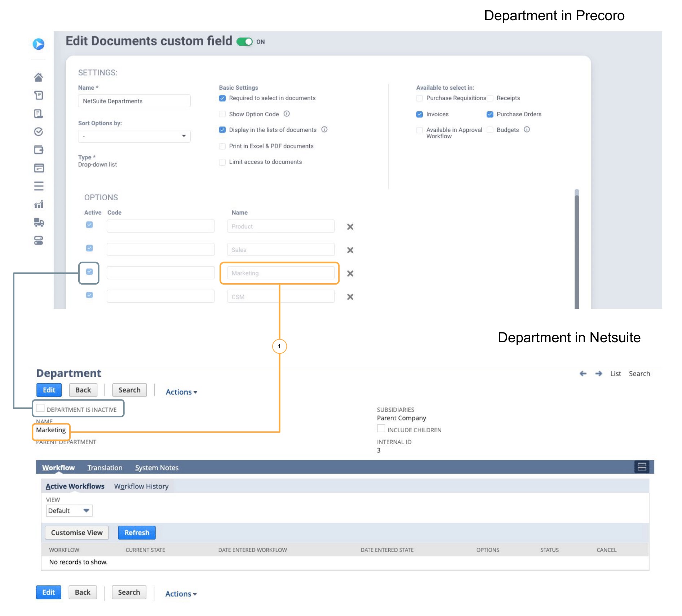Check the Receipts checkbox
Image resolution: width=682 pixels, height=616 pixels.
tap(490, 98)
